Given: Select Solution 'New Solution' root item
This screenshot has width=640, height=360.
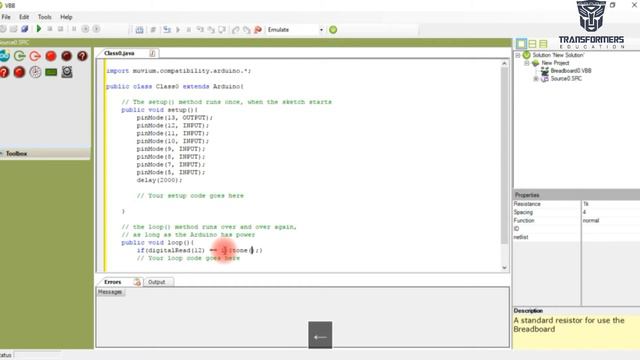Looking at the screenshot, I should tap(558, 55).
